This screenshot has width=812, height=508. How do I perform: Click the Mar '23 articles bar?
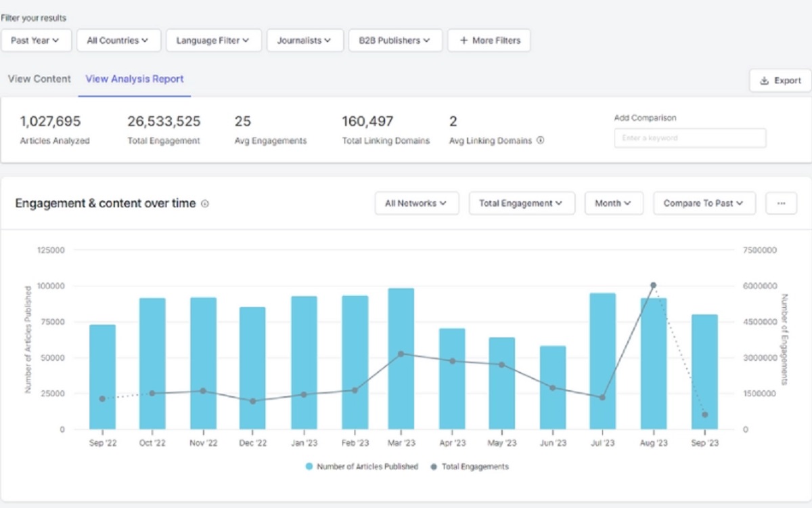401,359
